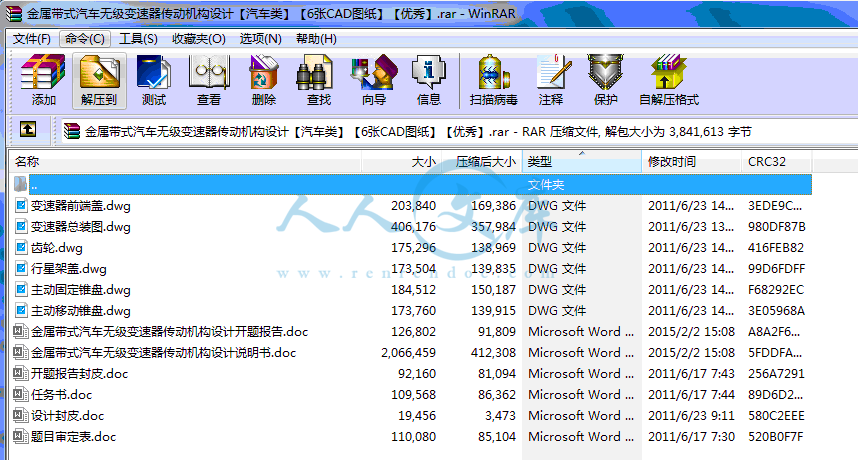Viewport: 858px width, 460px height.
Task: Select file name 变速器总装图.dwg
Action: [80, 226]
